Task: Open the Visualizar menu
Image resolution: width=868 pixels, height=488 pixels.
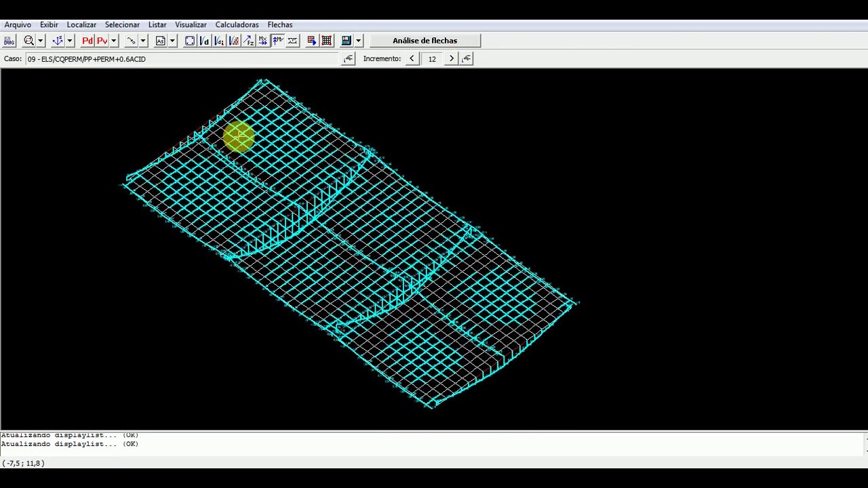Action: pyautogui.click(x=191, y=24)
